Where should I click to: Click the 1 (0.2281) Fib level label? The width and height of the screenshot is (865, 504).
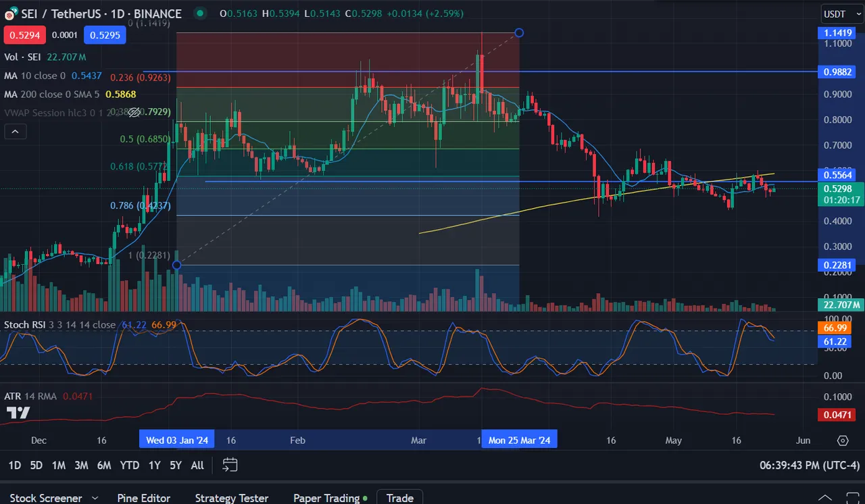[149, 255]
